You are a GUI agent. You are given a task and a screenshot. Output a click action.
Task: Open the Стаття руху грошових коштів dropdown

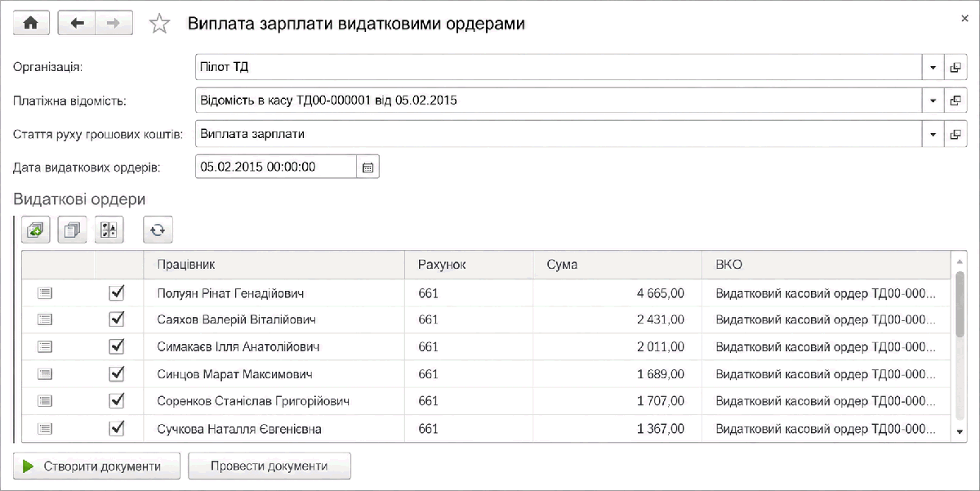[933, 133]
